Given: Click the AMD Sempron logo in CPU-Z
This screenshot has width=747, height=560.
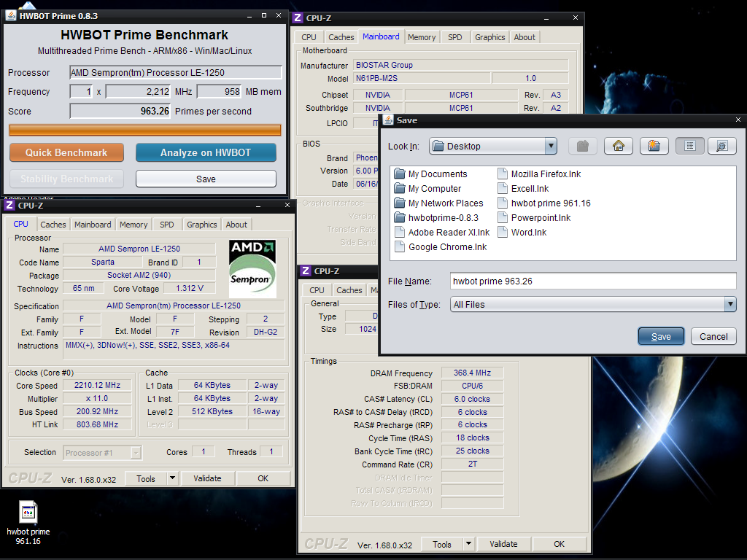Looking at the screenshot, I should coord(252,269).
